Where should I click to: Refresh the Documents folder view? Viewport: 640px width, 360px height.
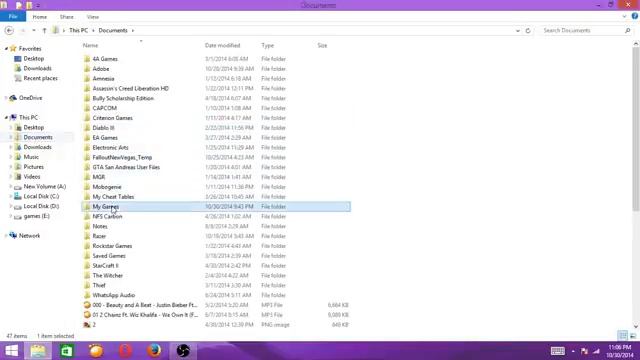[528, 31]
